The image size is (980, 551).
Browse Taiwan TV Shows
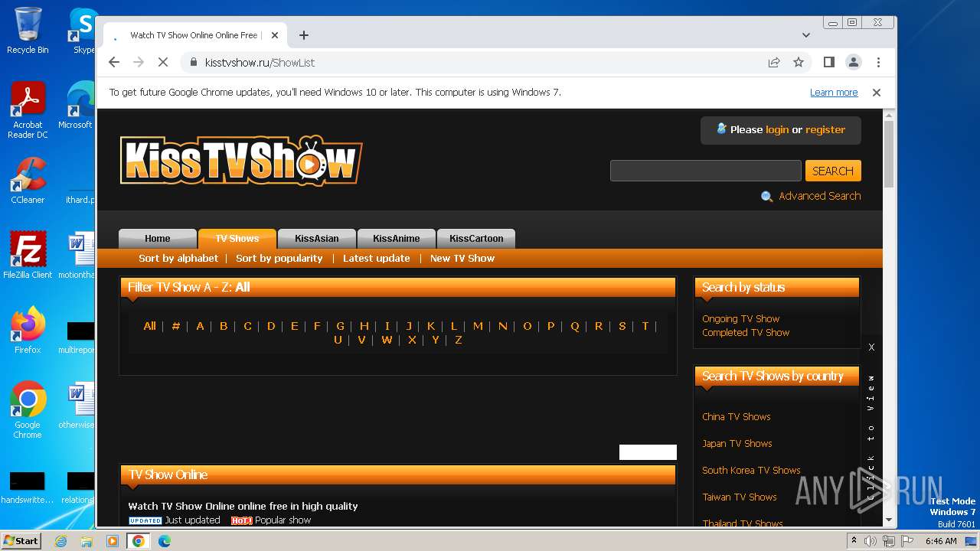740,497
